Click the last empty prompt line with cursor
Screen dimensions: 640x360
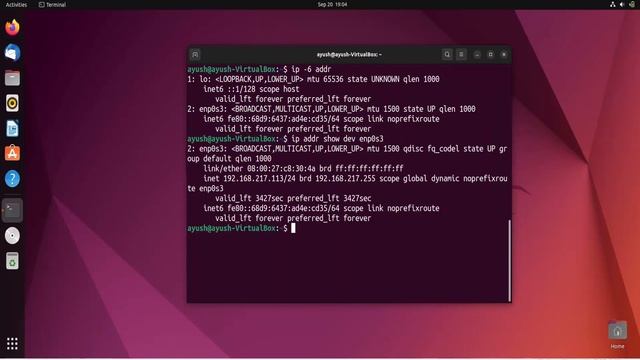241,228
